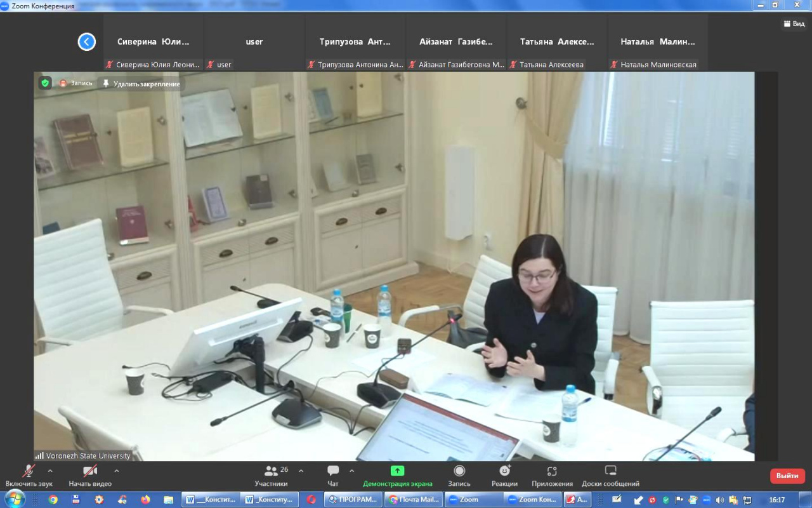Click Удалить закрепление to unpin video
The width and height of the screenshot is (812, 508).
141,84
